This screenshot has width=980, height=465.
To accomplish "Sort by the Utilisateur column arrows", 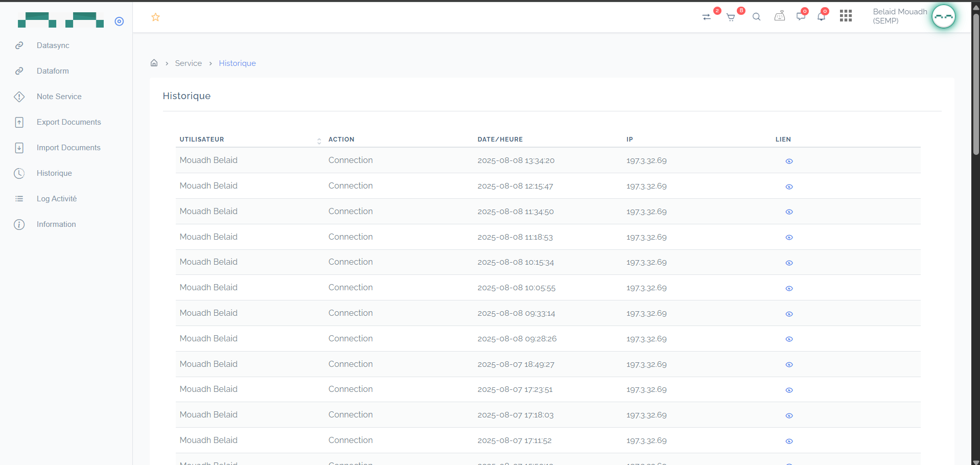I will pos(319,141).
